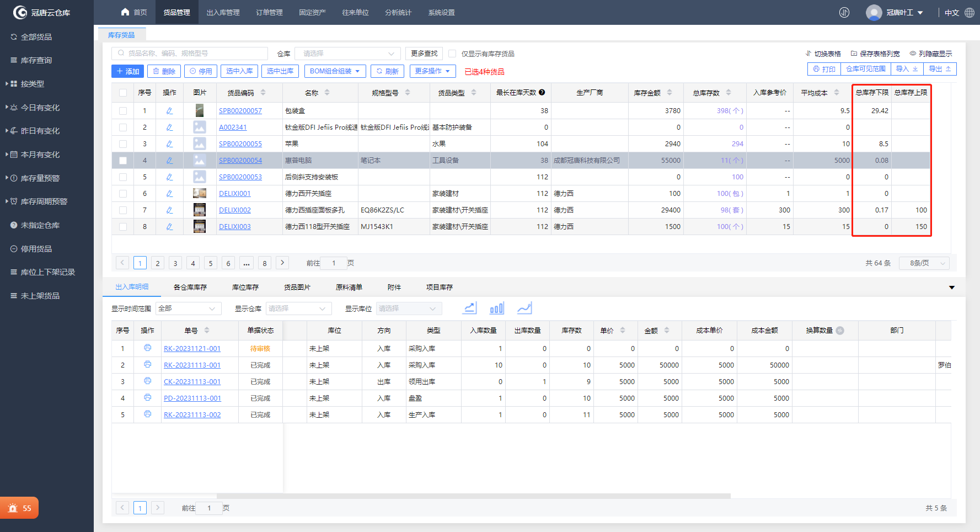
Task: Expand the BOM组合组装 dropdown button
Action: tap(335, 71)
